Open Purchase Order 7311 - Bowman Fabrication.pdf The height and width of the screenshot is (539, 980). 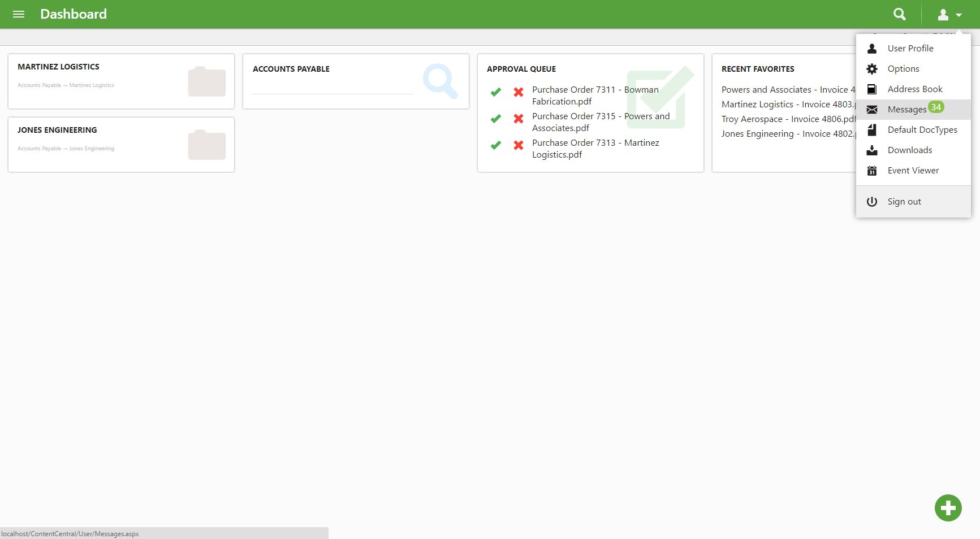[595, 95]
